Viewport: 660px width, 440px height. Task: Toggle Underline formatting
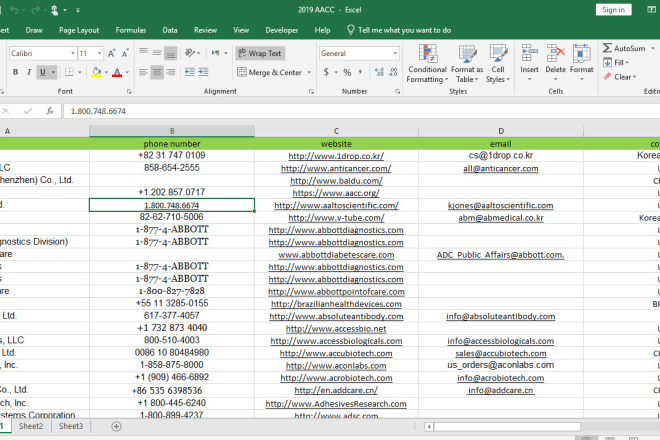[x=43, y=72]
